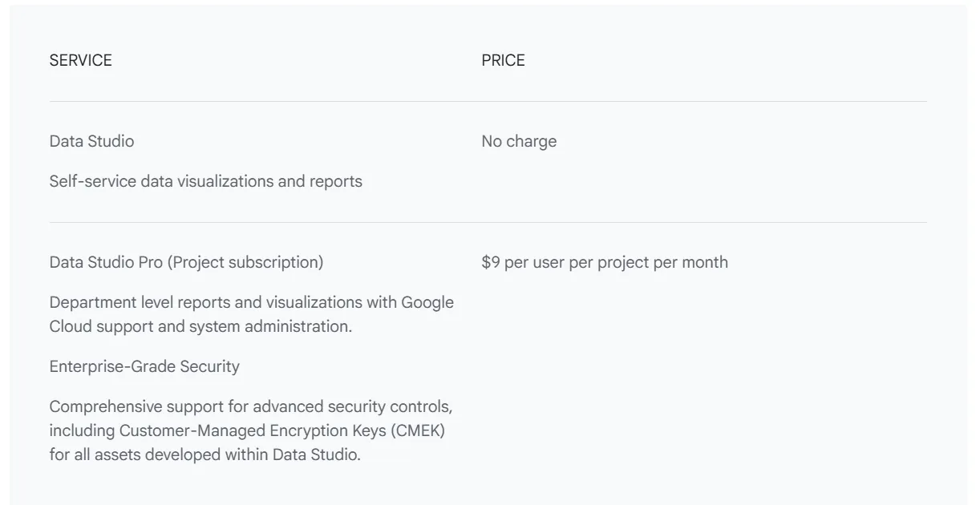The height and width of the screenshot is (505, 980).
Task: Click for all assets developed within Data Studio
Action: click(x=205, y=455)
